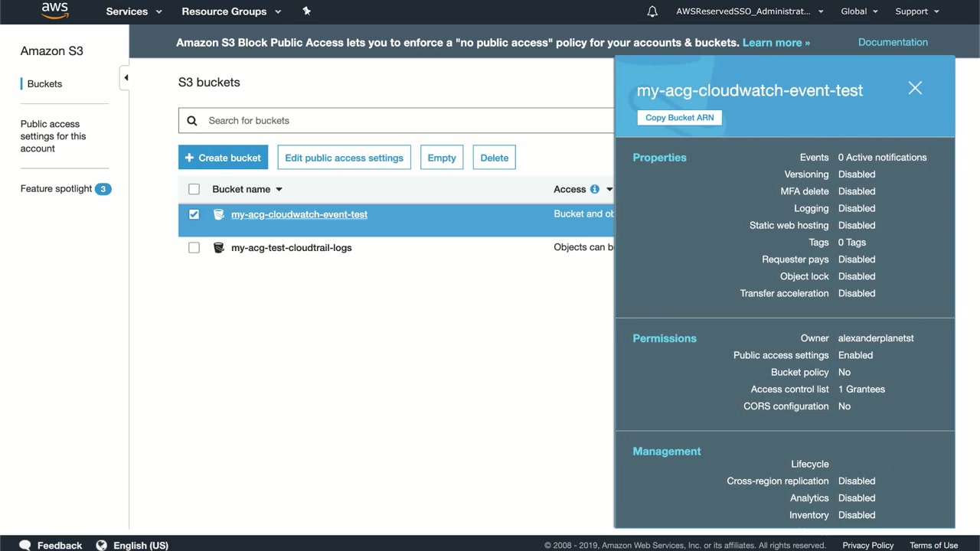Screen dimensions: 980x551
Task: Click the '1 Grantees' access control value
Action: [861, 390]
